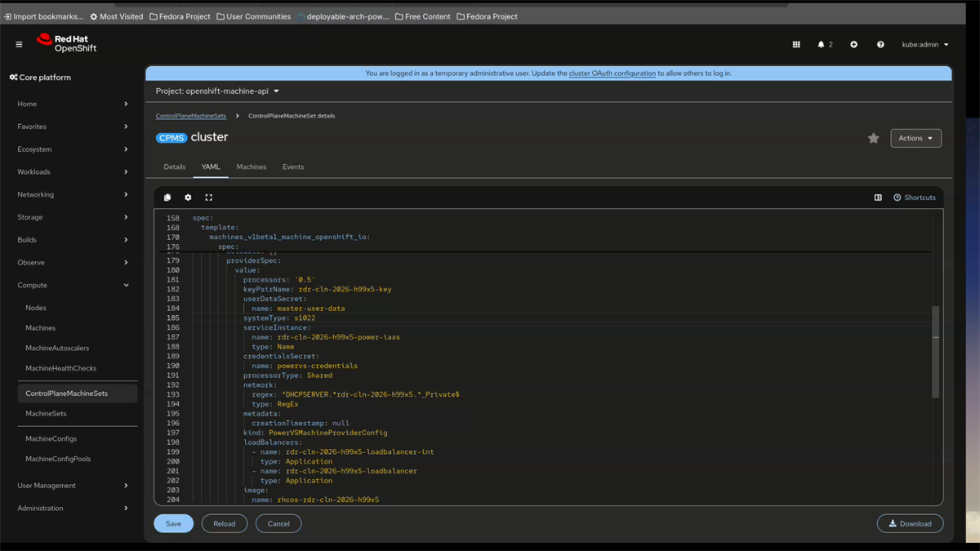The height and width of the screenshot is (551, 980).
Task: Reload the YAML content
Action: pos(224,523)
